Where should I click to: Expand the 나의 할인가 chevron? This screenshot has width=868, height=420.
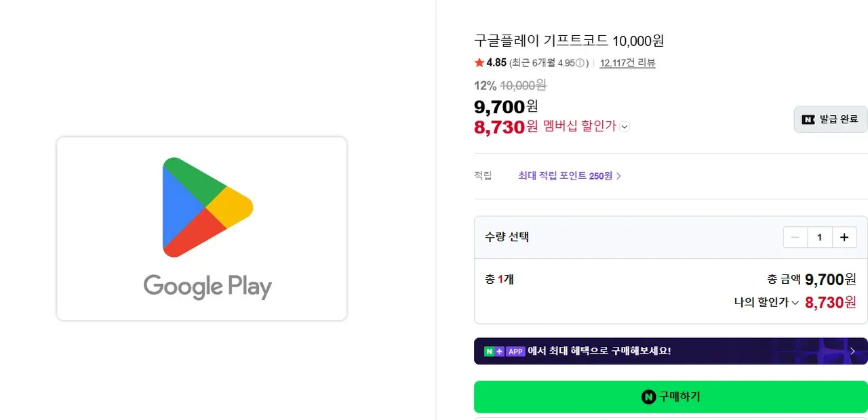(795, 303)
